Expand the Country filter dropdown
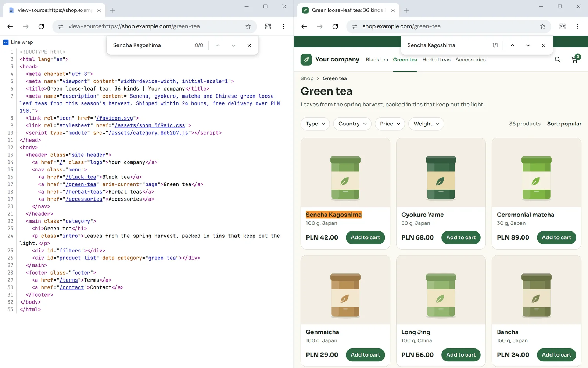 [x=352, y=124]
